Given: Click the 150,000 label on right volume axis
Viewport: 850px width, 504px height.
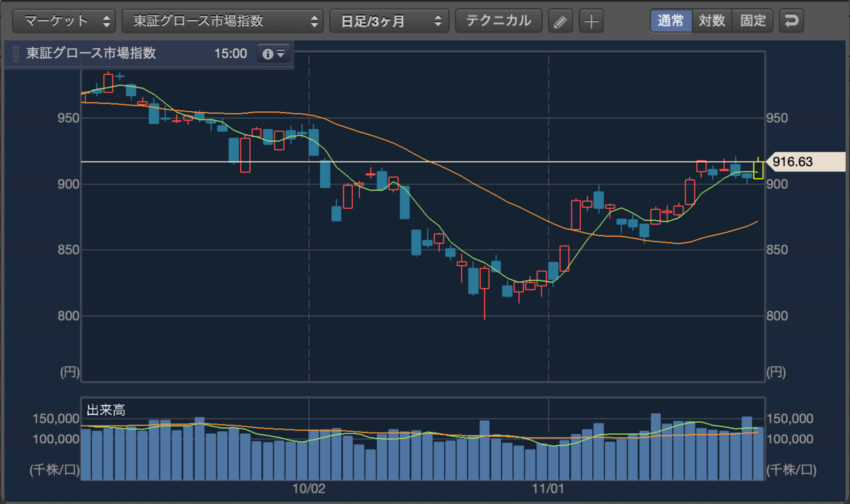Looking at the screenshot, I should point(790,419).
